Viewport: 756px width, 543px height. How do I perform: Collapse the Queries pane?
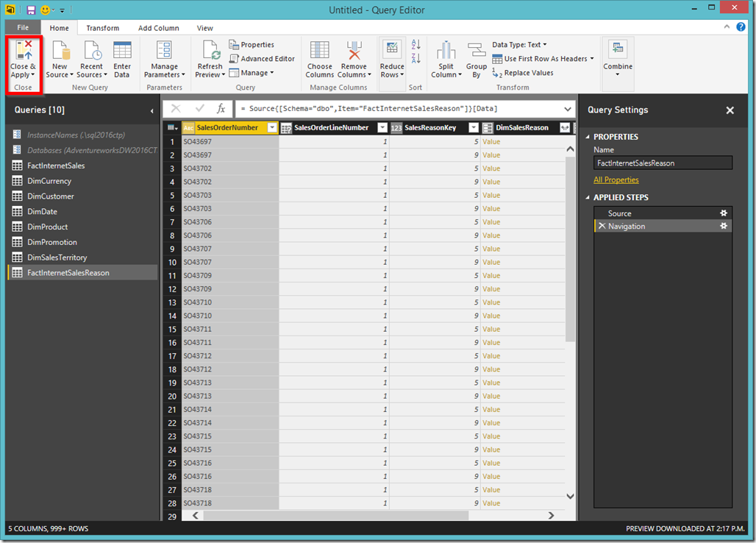pos(152,111)
